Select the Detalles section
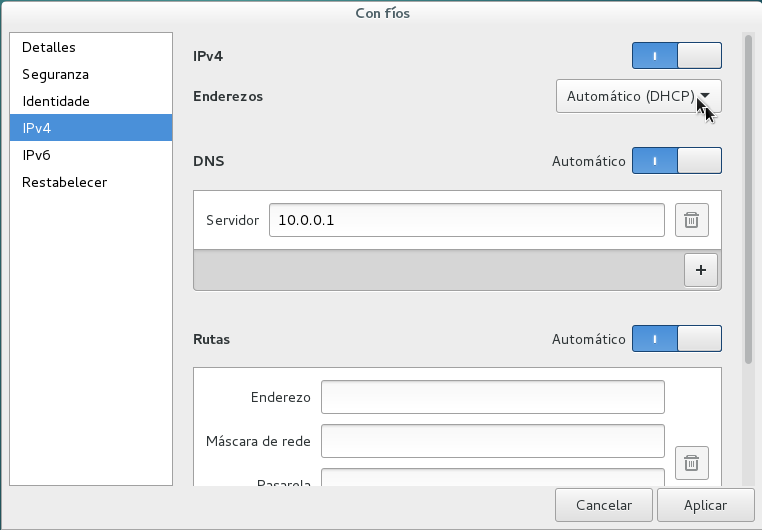762x530 pixels. (91, 47)
